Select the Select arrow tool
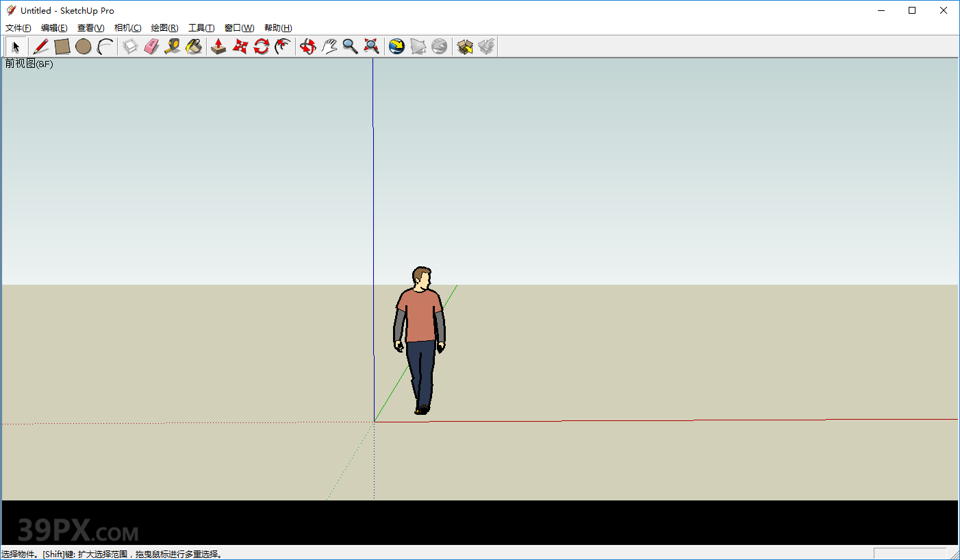 [15, 46]
